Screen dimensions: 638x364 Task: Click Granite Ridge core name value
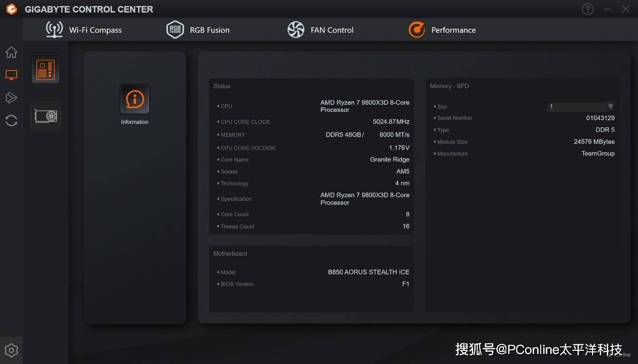point(390,160)
